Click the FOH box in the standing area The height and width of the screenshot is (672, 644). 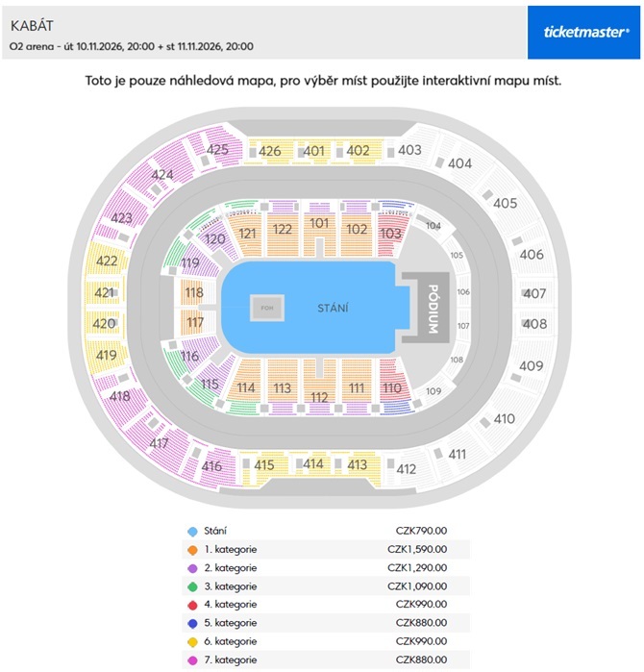coord(265,308)
